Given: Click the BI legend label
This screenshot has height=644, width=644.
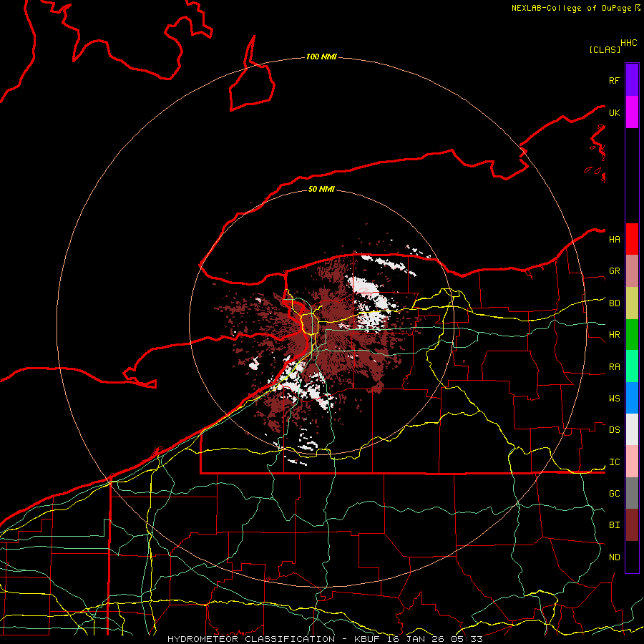Looking at the screenshot, I should (614, 525).
